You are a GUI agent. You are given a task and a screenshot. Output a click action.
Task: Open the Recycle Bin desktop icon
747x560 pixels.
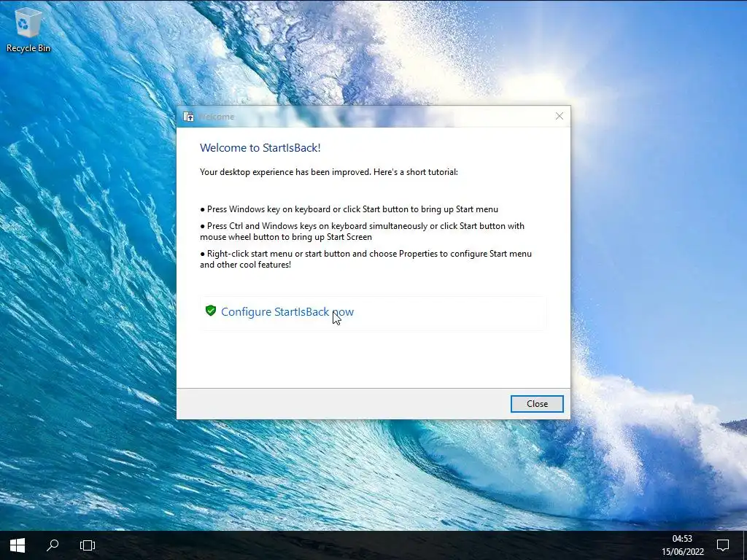[28, 29]
